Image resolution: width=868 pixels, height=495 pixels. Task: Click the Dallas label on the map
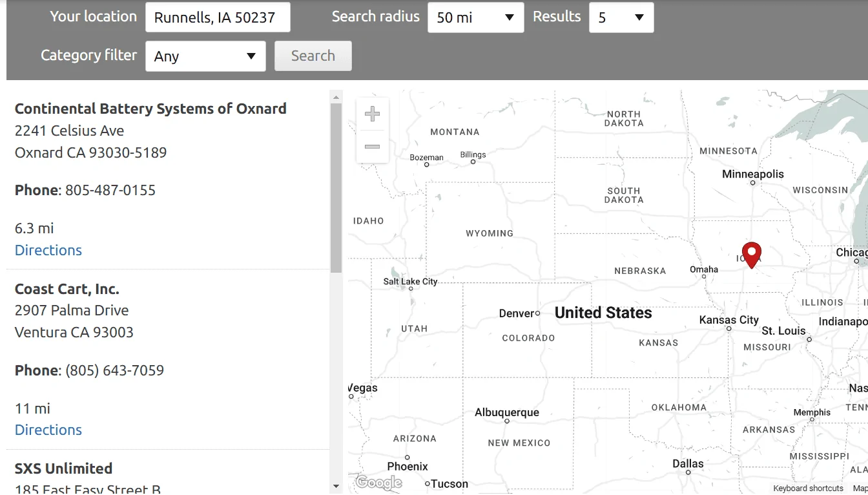688,463
